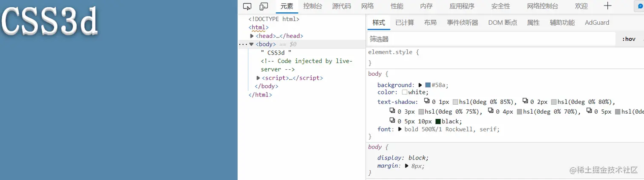Click the color property name
The image size is (644, 180).
[387, 92]
